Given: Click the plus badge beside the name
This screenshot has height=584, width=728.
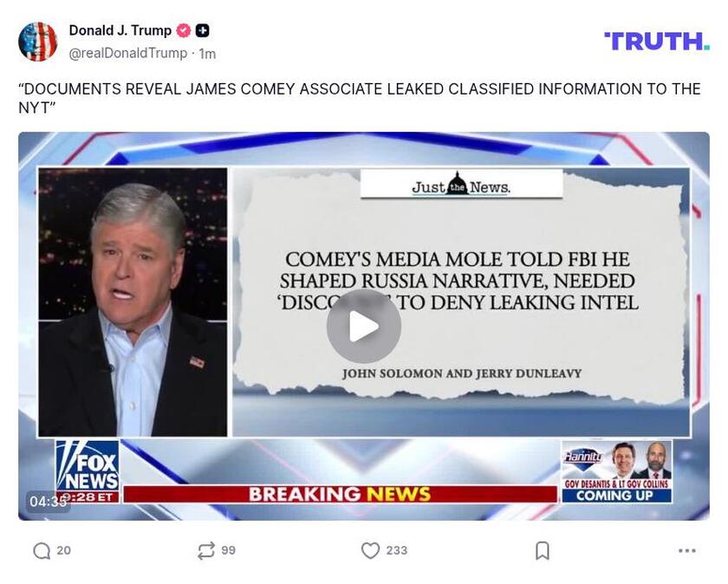Looking at the screenshot, I should pos(202,30).
